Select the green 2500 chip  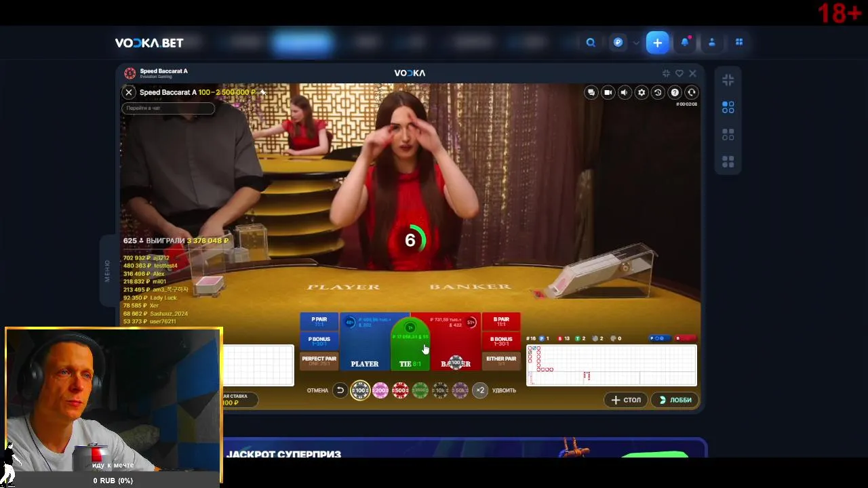click(420, 390)
